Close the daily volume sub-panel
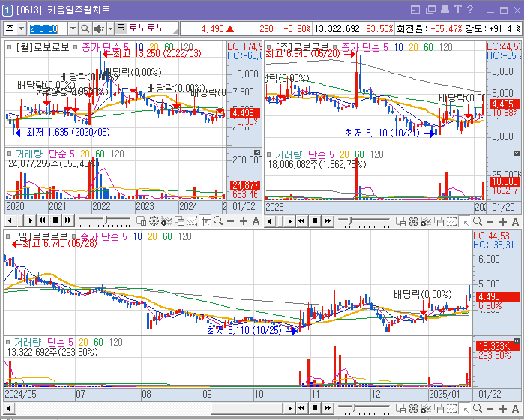The image size is (524, 420). (517, 340)
